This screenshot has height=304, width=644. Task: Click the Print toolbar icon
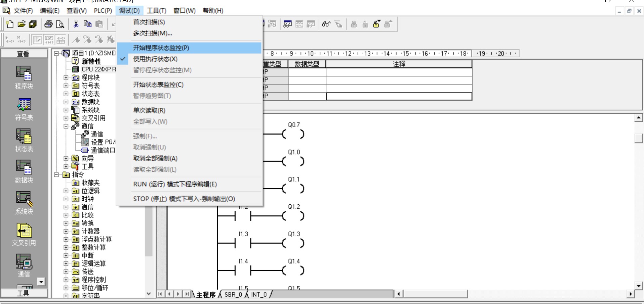point(48,24)
